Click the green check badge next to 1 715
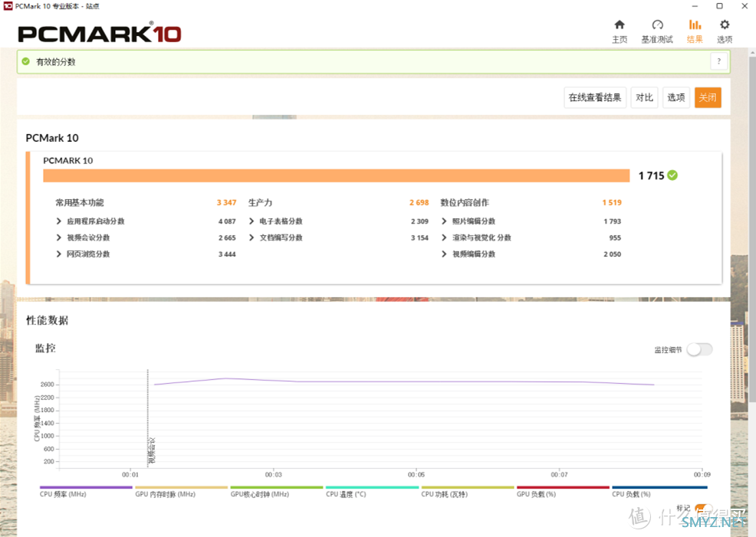Image resolution: width=756 pixels, height=537 pixels. pos(672,175)
